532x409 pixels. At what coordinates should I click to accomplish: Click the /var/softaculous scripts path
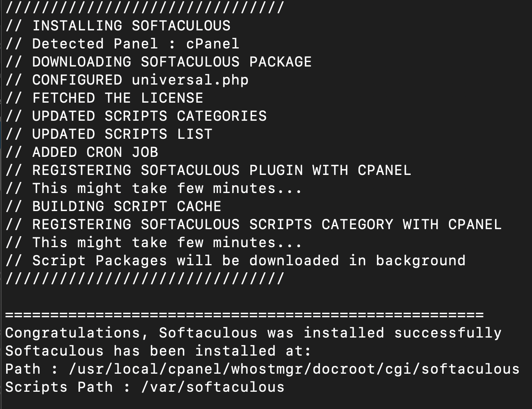tap(213, 387)
